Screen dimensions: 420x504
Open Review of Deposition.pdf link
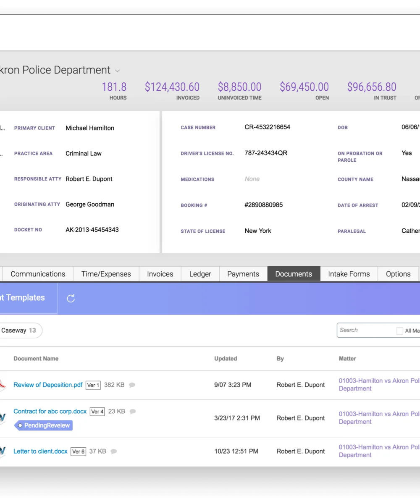48,385
